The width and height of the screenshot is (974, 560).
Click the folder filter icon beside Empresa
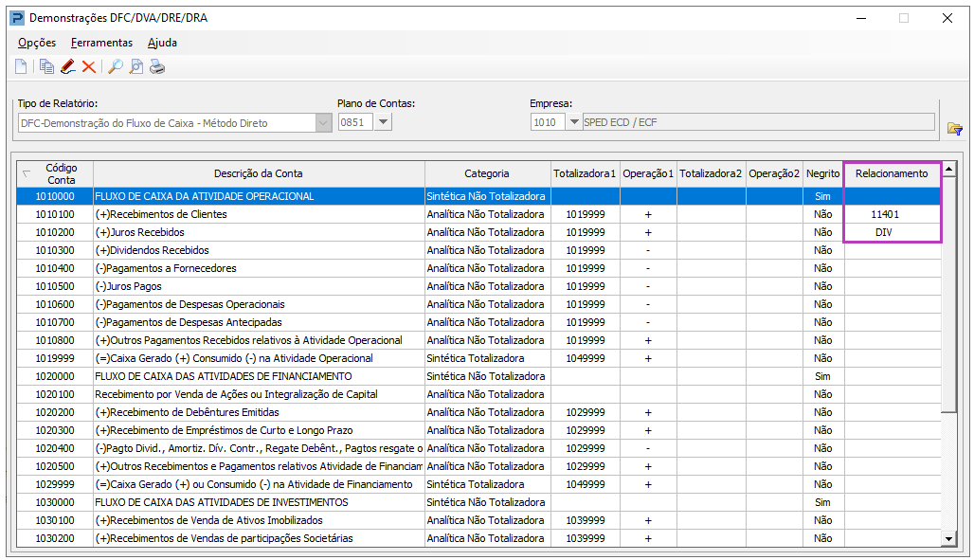point(955,129)
